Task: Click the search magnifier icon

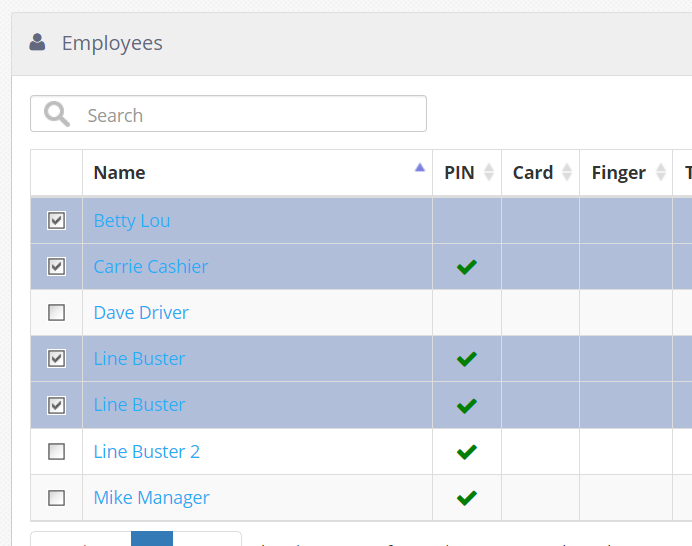Action: (x=57, y=114)
